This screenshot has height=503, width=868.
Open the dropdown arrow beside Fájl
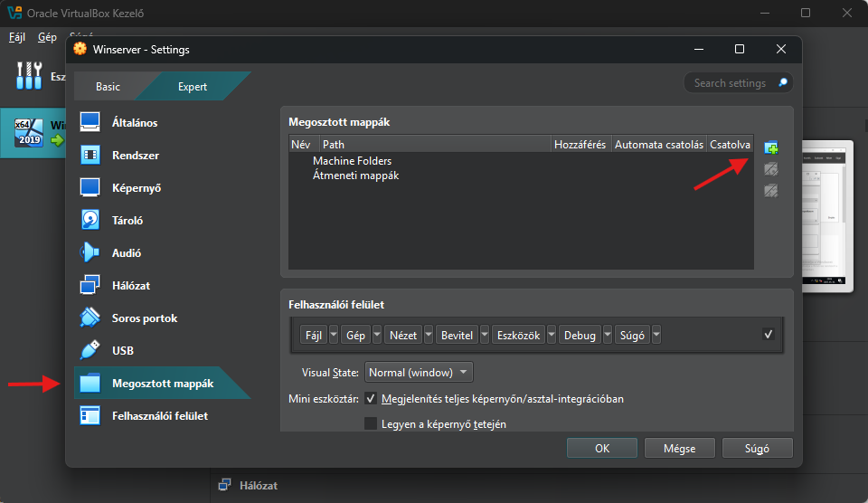point(334,336)
